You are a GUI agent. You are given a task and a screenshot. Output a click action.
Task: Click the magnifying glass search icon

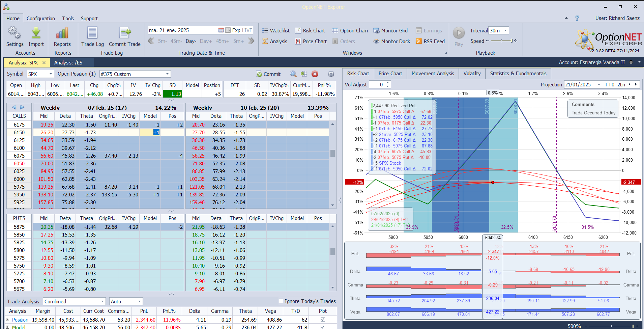coord(293,74)
